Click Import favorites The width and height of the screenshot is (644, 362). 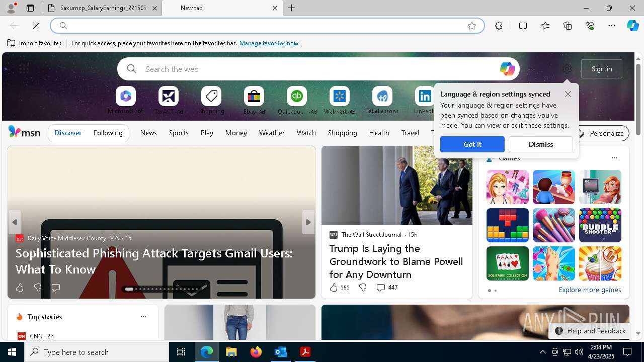coord(34,43)
